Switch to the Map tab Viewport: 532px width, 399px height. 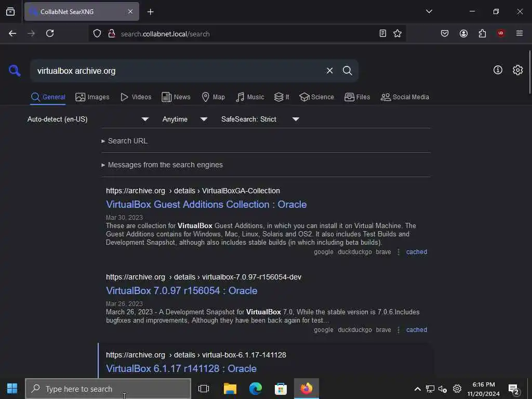pyautogui.click(x=213, y=97)
